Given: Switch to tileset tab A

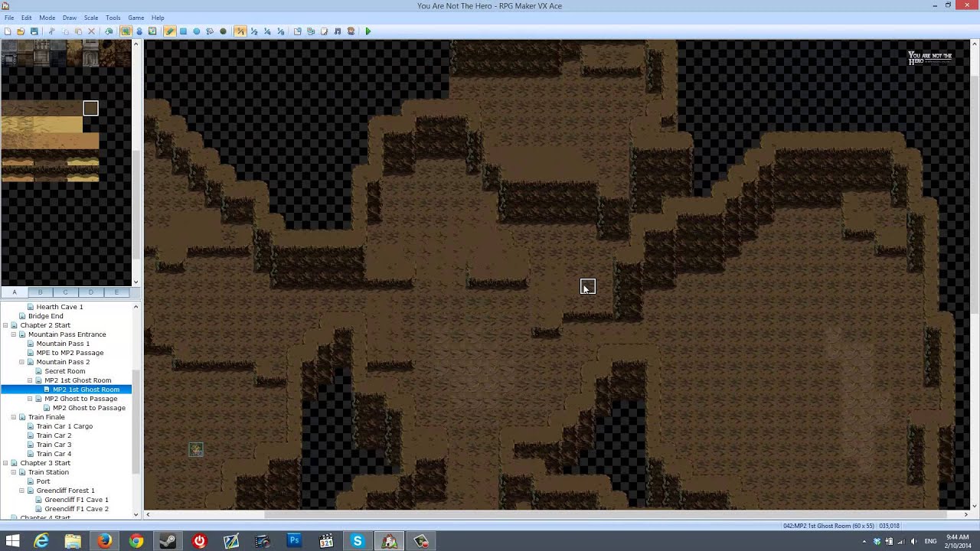Looking at the screenshot, I should pyautogui.click(x=15, y=292).
